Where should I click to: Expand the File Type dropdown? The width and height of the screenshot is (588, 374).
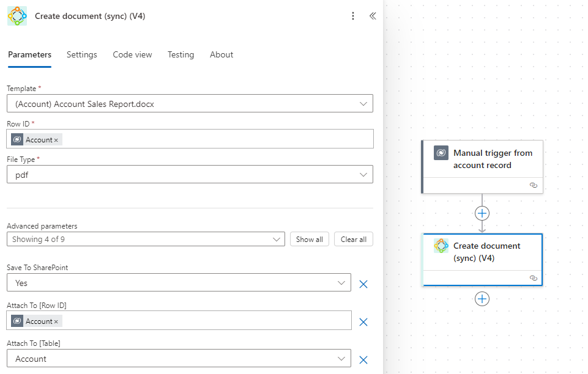(190, 174)
